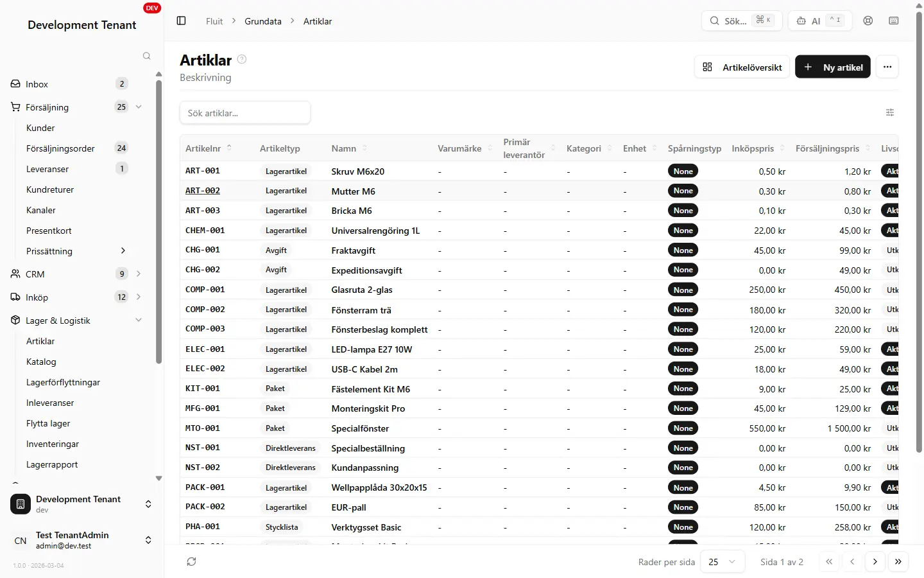Viewport: 924px width, 578px height.
Task: Open the rows per page dropdown showing 25
Action: pos(723,561)
